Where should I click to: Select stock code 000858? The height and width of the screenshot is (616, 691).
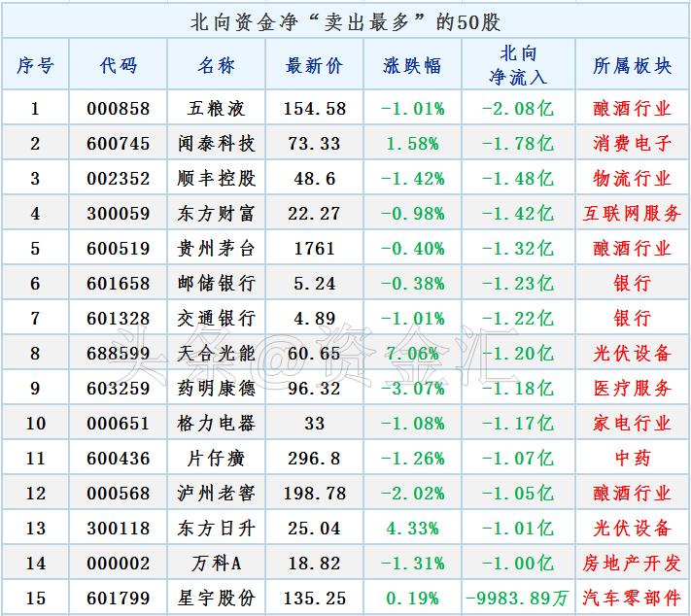(119, 109)
